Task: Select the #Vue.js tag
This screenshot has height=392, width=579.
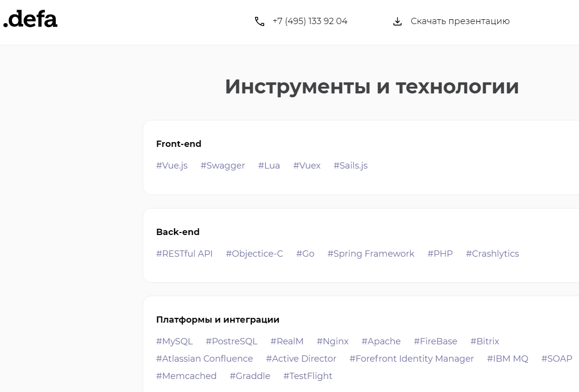Action: pyautogui.click(x=172, y=166)
